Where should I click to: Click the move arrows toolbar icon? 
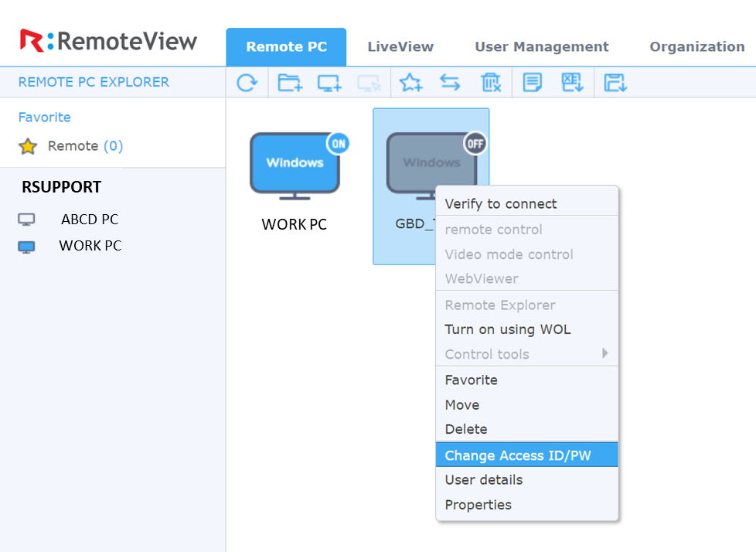[x=450, y=83]
